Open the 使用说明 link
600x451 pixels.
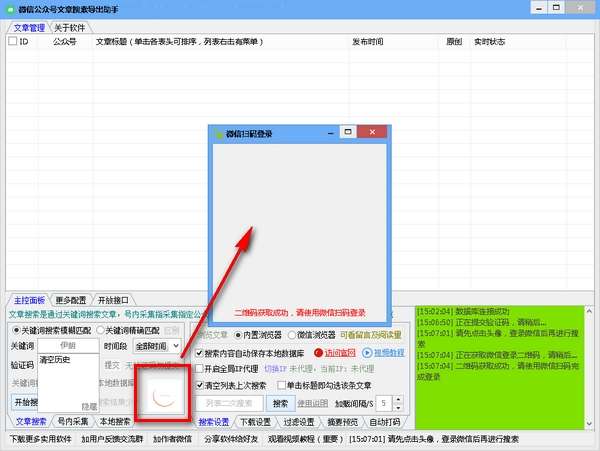click(312, 404)
